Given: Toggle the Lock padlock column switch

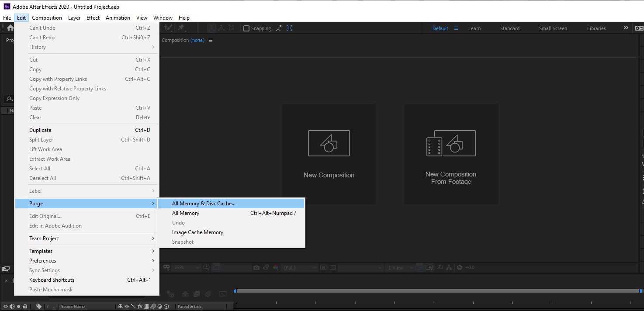Looking at the screenshot, I should [x=25, y=306].
